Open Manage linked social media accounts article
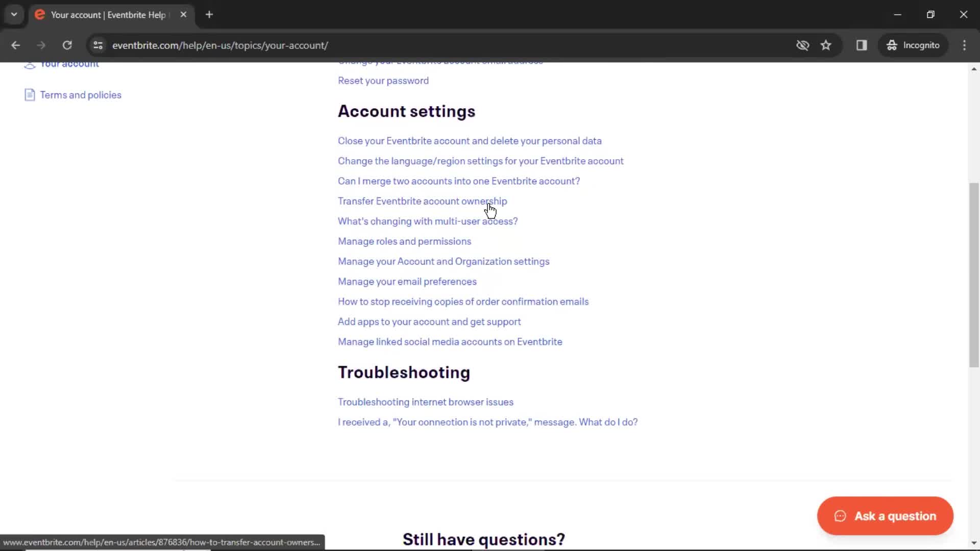This screenshot has width=980, height=551. [x=450, y=342]
